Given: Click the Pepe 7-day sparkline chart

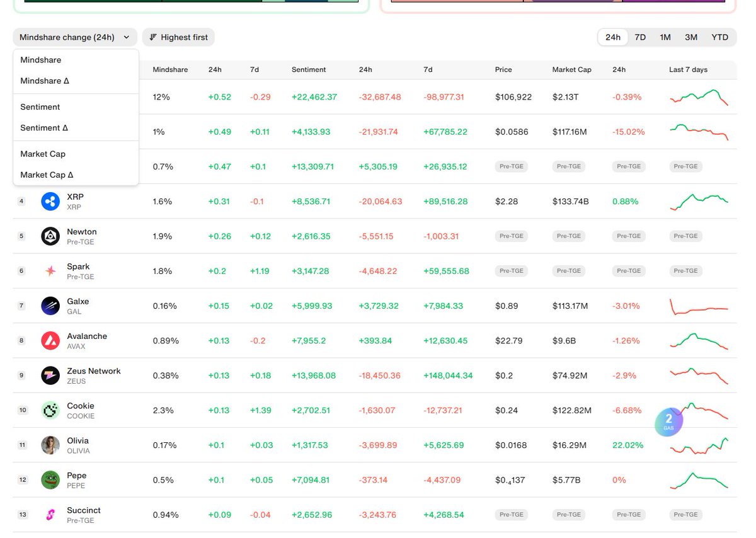Looking at the screenshot, I should click(699, 480).
